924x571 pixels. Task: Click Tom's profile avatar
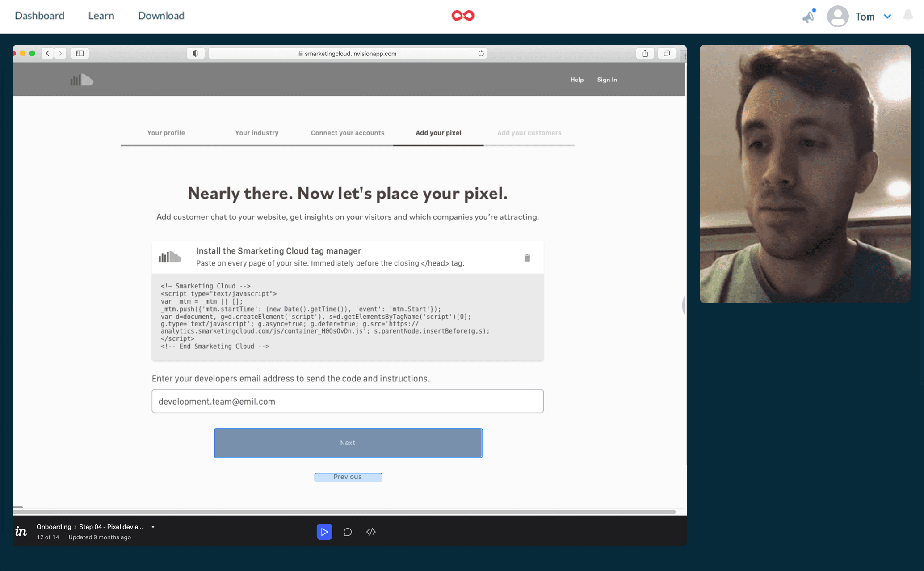838,17
